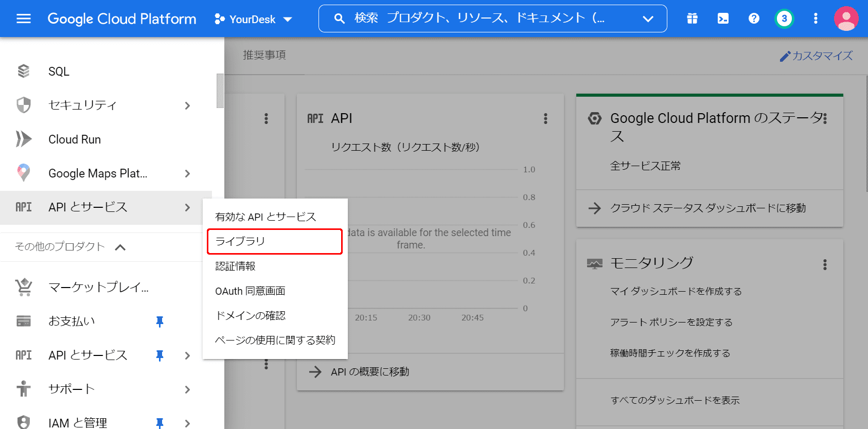Expand the search bar dropdown arrow
The width and height of the screenshot is (868, 429).
(648, 19)
